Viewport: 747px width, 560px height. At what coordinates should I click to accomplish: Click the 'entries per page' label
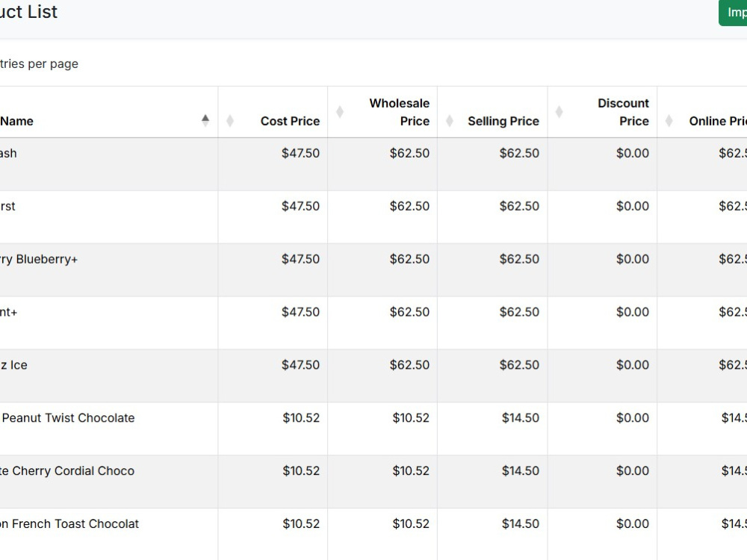(x=39, y=63)
